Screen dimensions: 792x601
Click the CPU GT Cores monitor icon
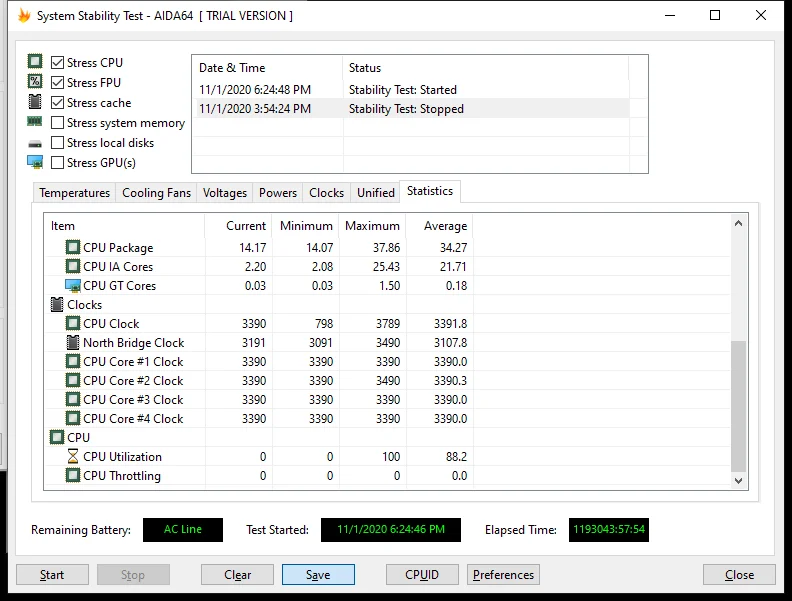[x=73, y=285]
